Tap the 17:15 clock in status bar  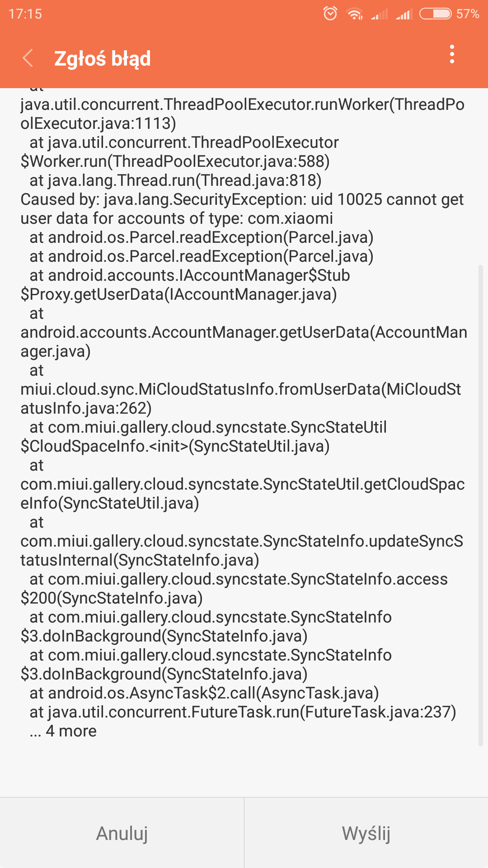pos(25,14)
